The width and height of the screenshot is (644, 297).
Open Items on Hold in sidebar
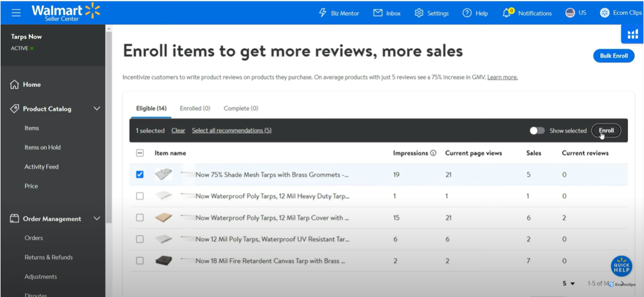coord(42,148)
